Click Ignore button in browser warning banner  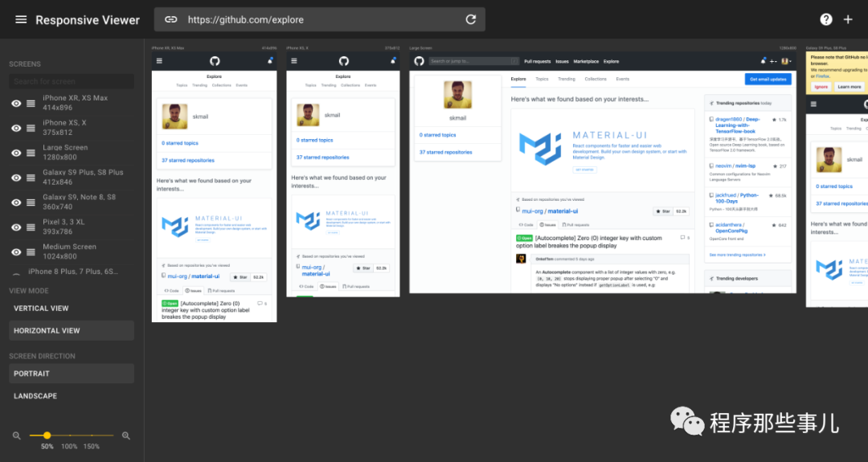(x=821, y=87)
